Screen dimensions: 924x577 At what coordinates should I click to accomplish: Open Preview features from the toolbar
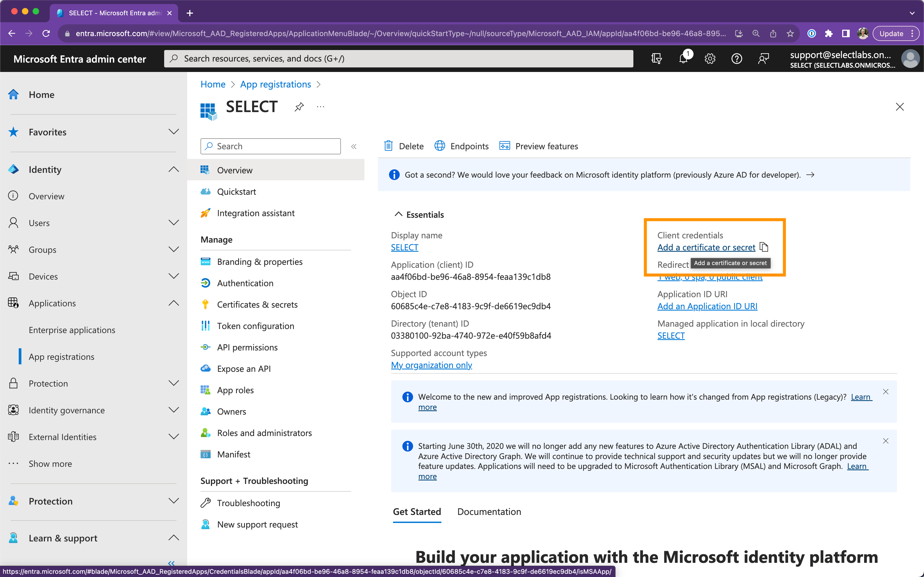[538, 146]
